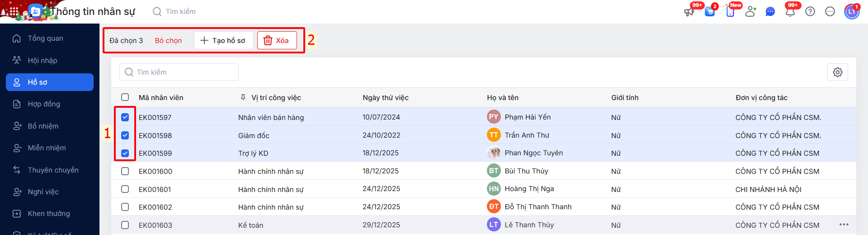Open Tổng quan sidebar item
The width and height of the screenshot is (868, 235).
click(x=45, y=38)
